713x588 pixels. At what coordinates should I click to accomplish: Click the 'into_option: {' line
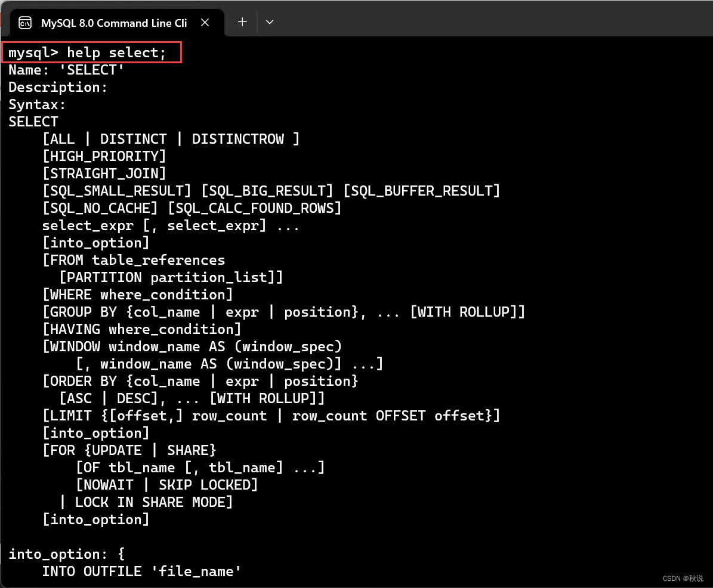[x=66, y=554]
